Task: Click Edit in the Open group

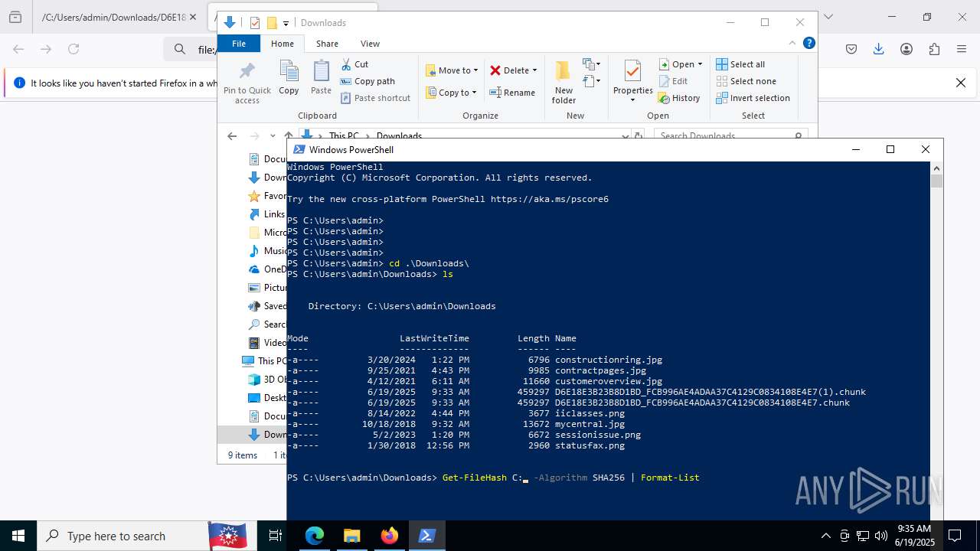Action: tap(673, 81)
